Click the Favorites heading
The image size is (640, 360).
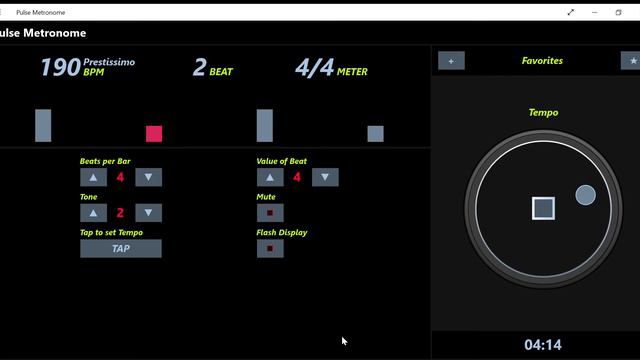[x=542, y=61]
